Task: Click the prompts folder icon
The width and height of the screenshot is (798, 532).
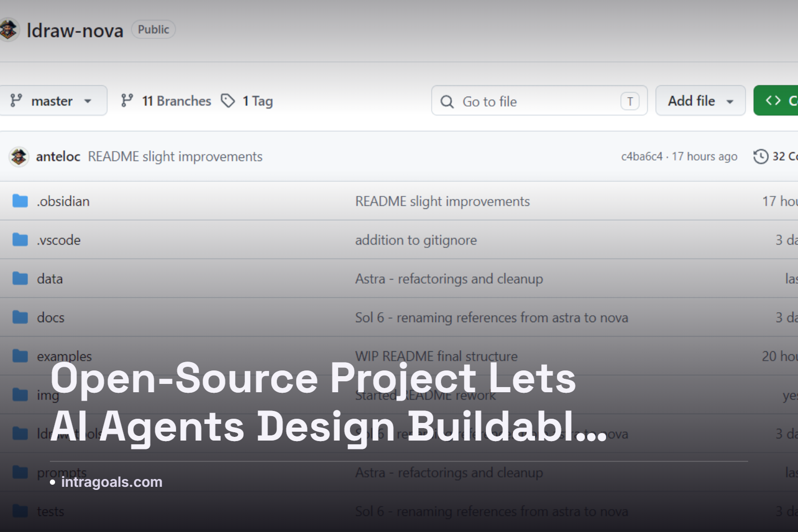Action: click(20, 472)
